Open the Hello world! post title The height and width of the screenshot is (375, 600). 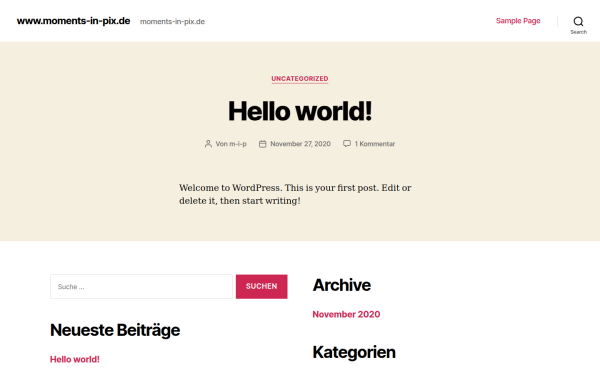[x=300, y=111]
